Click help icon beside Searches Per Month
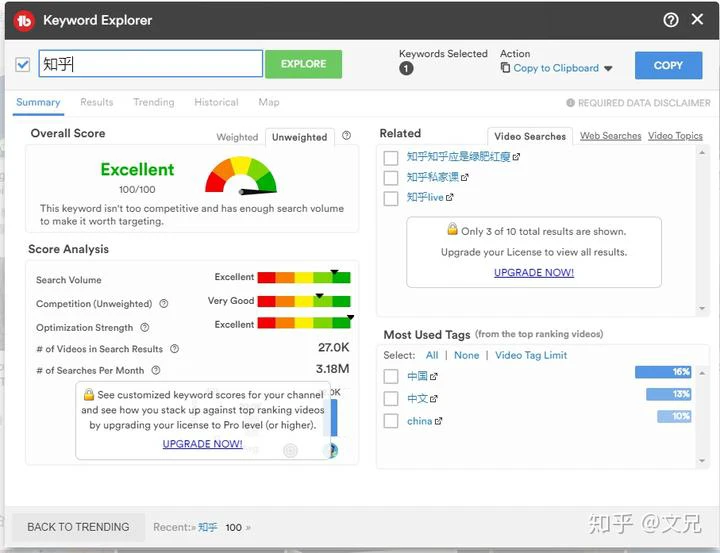This screenshot has width=720, height=553. click(156, 370)
